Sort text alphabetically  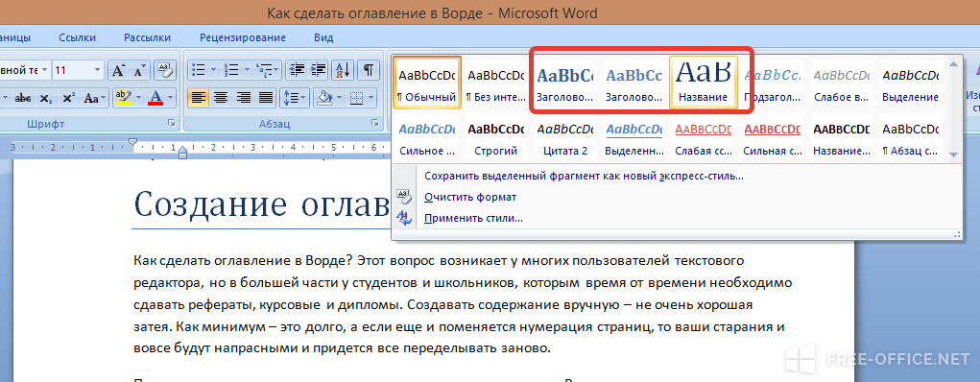tap(343, 69)
